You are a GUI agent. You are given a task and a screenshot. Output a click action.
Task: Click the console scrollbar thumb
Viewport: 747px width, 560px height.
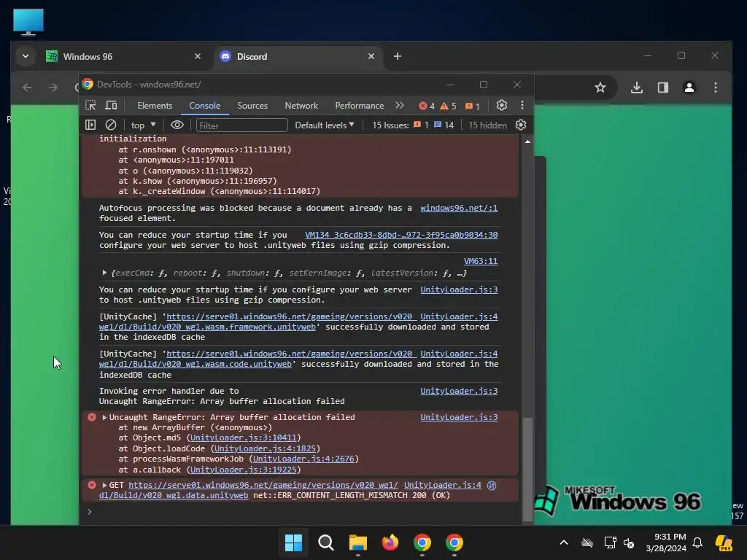pos(527,469)
